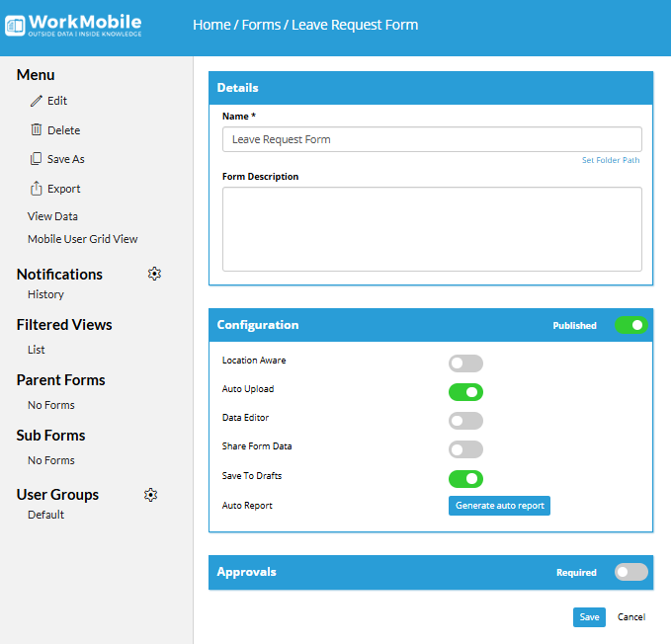Enable Share Form Data switch
The image size is (671, 644).
click(465, 449)
